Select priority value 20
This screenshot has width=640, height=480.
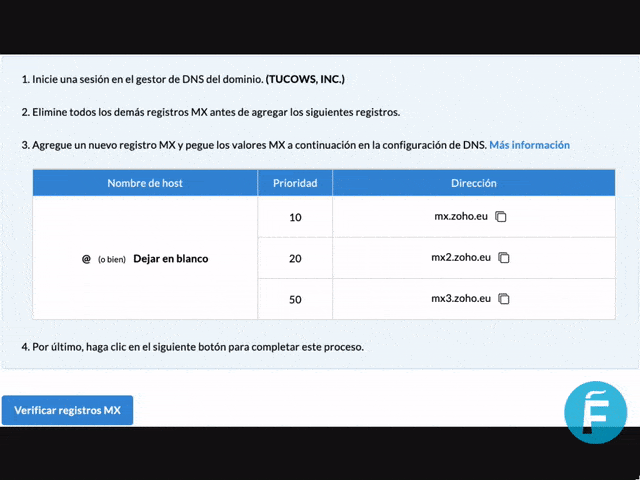295,258
